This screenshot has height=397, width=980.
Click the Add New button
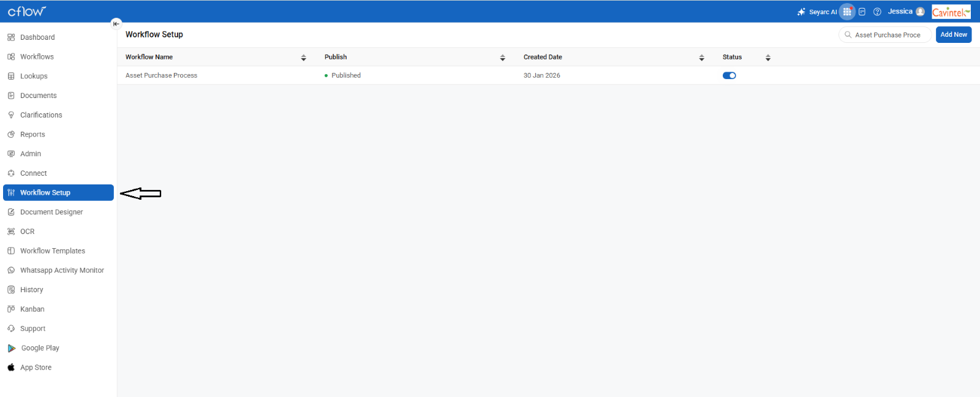[x=953, y=35]
